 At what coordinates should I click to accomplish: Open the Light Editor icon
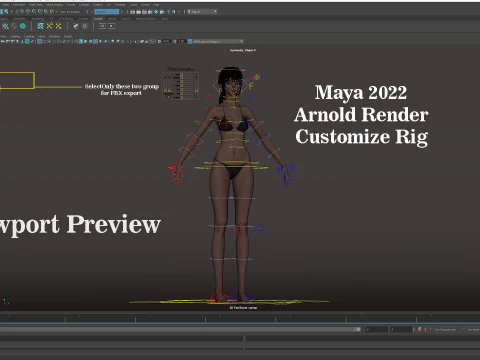point(168,12)
